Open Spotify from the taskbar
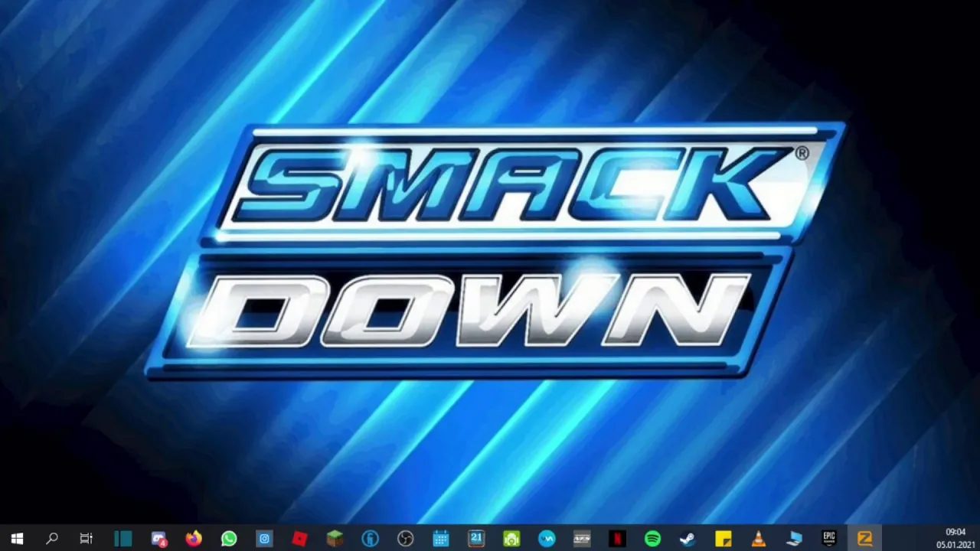The image size is (980, 551). coord(652,539)
